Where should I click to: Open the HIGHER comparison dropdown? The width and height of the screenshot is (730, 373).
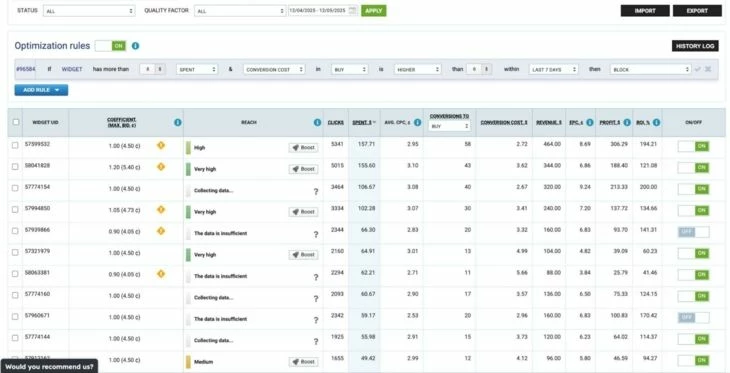click(418, 69)
